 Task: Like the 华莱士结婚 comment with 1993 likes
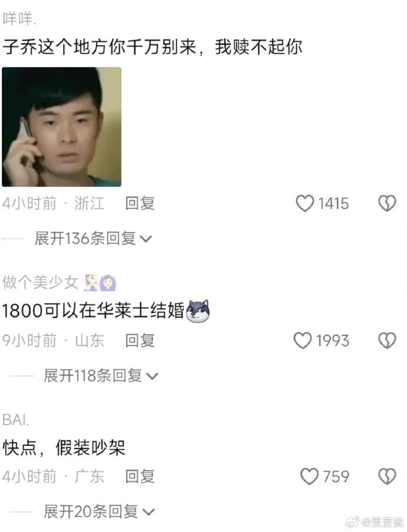302,340
